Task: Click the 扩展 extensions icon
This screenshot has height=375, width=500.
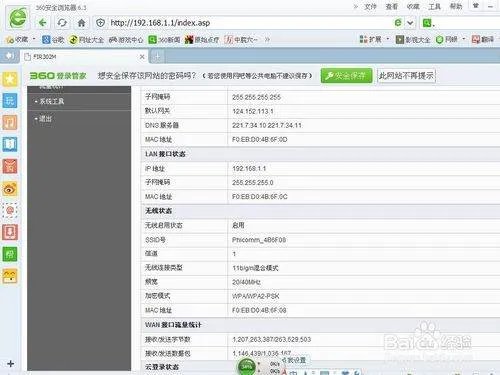Action: point(370,39)
